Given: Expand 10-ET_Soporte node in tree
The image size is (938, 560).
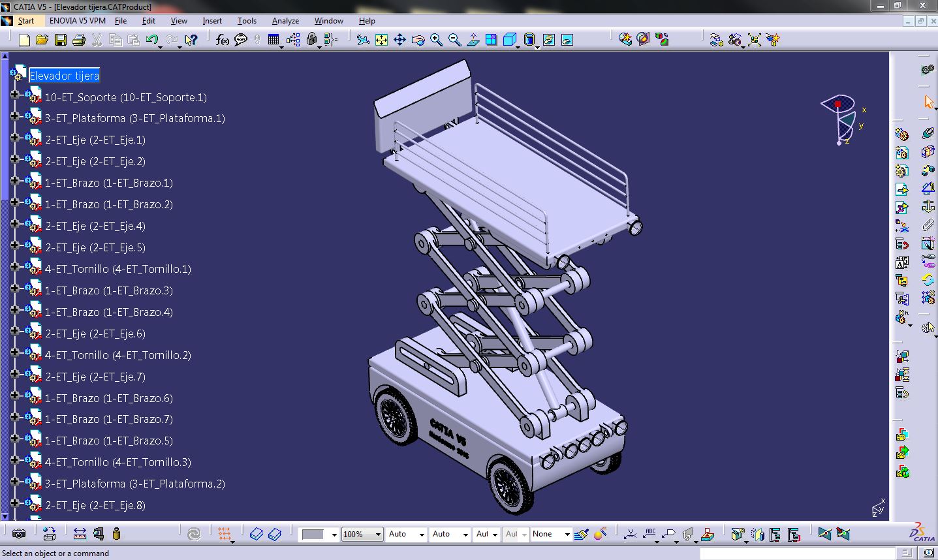Looking at the screenshot, I should (x=15, y=95).
